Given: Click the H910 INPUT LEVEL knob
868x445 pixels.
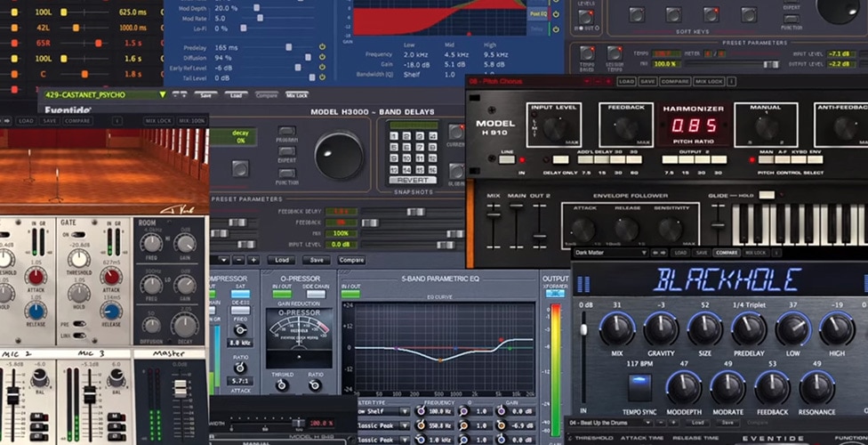Looking at the screenshot, I should pyautogui.click(x=555, y=128).
